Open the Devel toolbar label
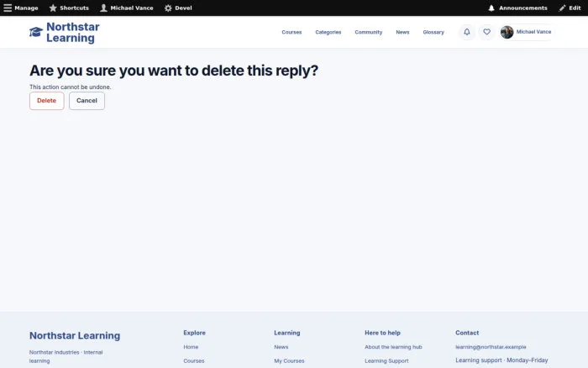Image resolution: width=588 pixels, height=368 pixels. pyautogui.click(x=183, y=8)
